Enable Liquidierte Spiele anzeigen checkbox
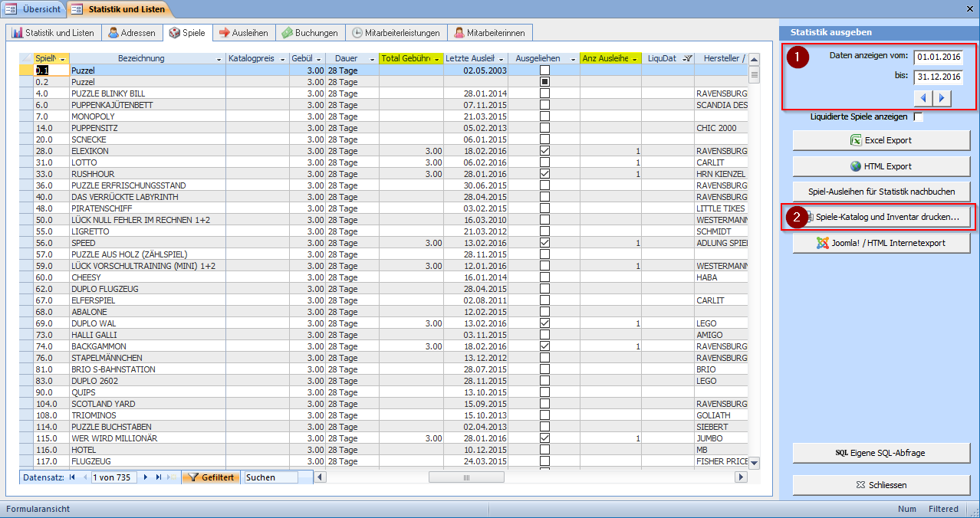This screenshot has width=980, height=518. click(919, 117)
